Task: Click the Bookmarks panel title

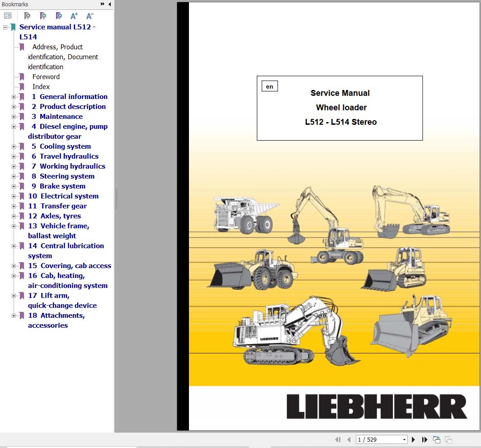Action: [x=15, y=5]
